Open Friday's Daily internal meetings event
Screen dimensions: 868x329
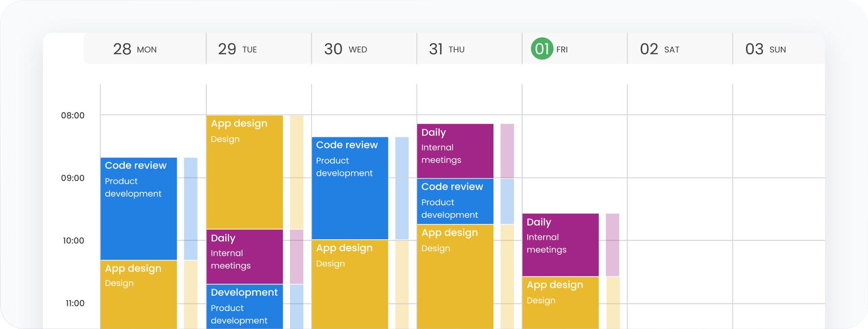561,243
